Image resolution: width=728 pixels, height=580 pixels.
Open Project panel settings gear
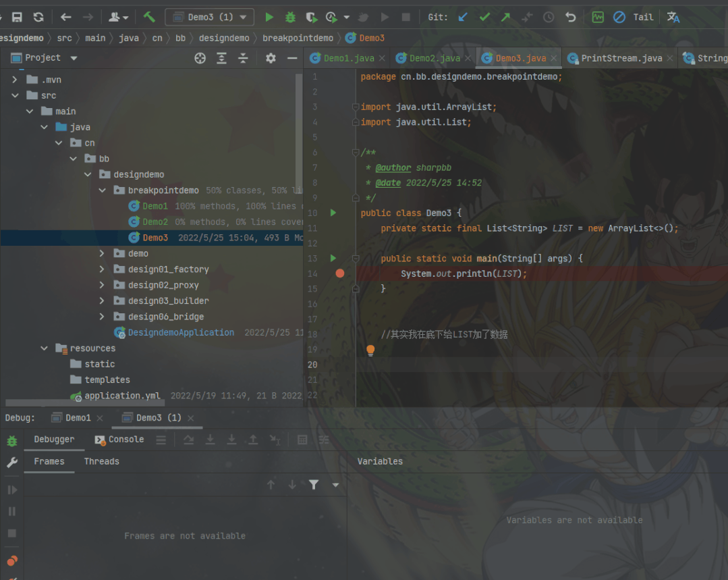click(271, 58)
